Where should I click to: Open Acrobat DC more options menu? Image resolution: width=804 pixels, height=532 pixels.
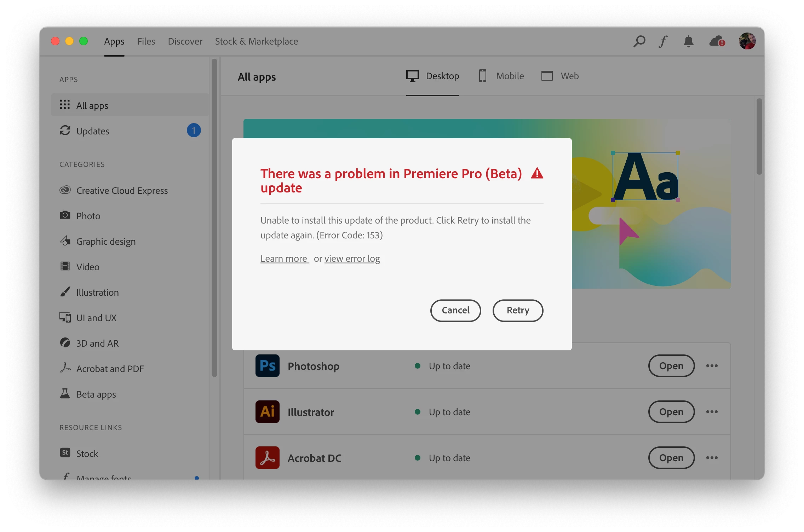712,458
